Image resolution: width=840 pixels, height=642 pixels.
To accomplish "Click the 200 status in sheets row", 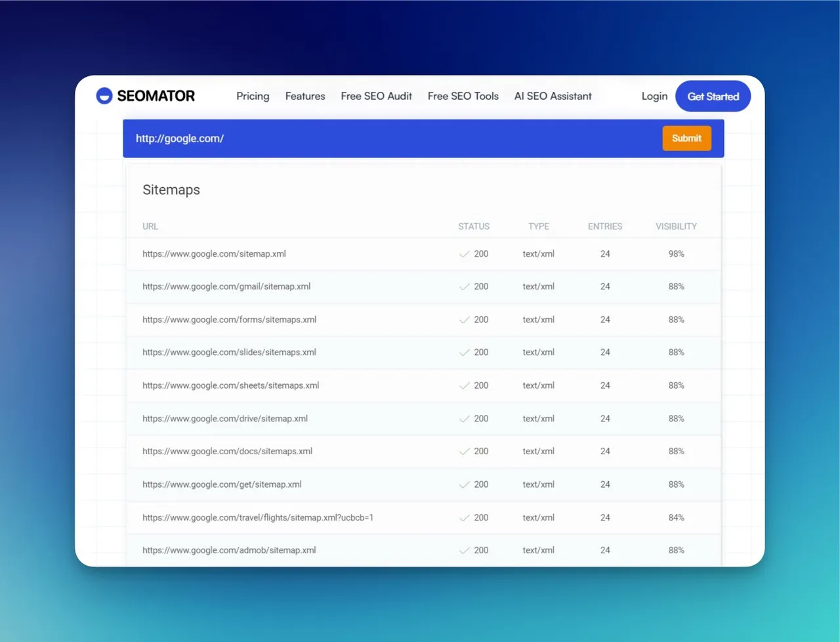I will tap(481, 385).
